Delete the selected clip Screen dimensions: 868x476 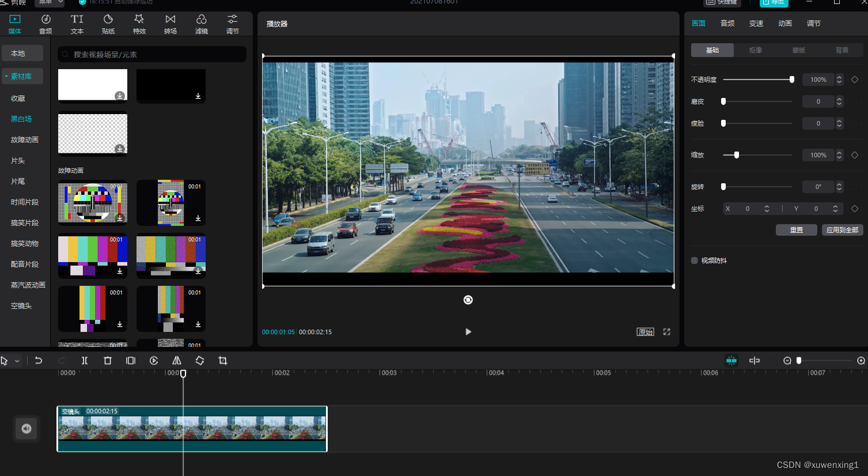pyautogui.click(x=108, y=361)
